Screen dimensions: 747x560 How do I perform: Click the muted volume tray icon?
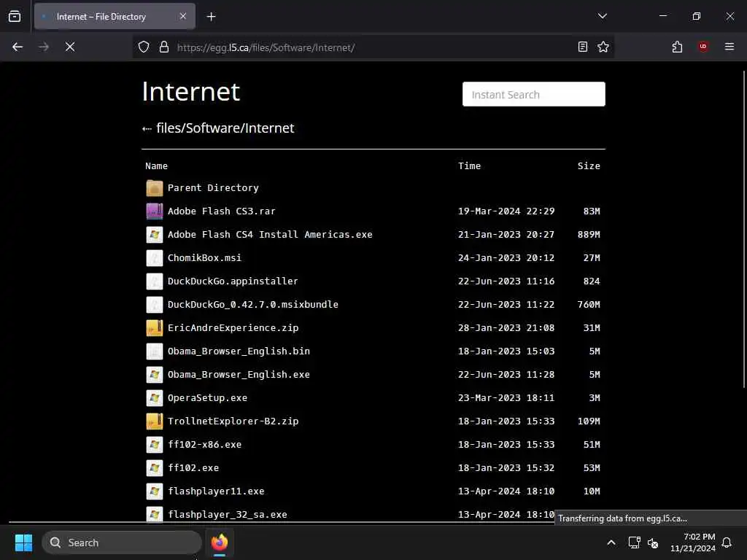pos(653,542)
